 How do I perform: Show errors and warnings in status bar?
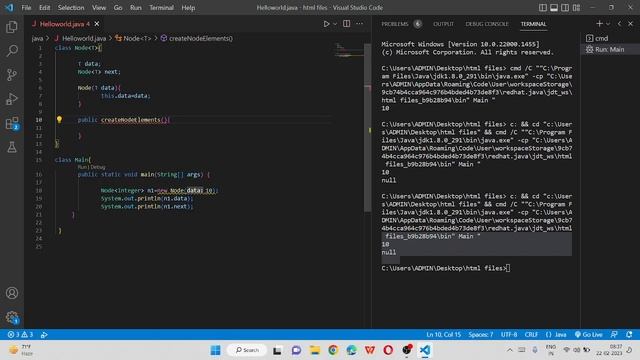pyautogui.click(x=20, y=334)
